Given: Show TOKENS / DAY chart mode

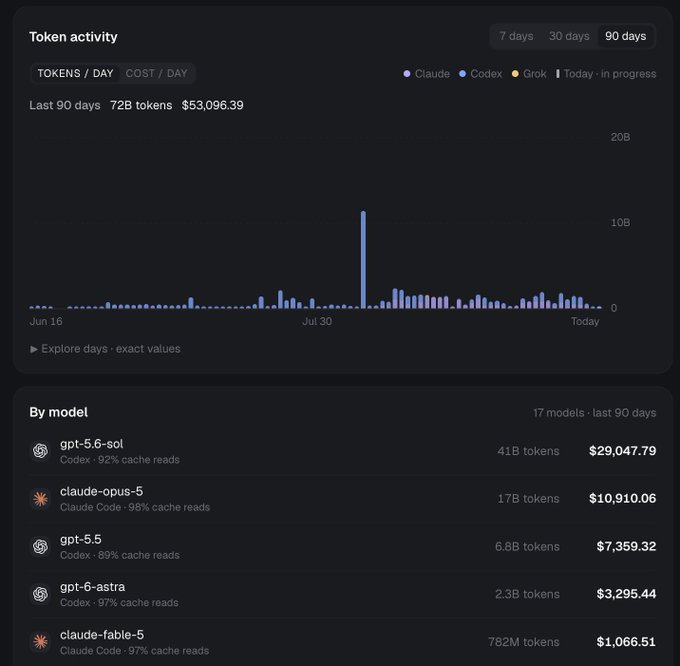Looking at the screenshot, I should 75,73.
